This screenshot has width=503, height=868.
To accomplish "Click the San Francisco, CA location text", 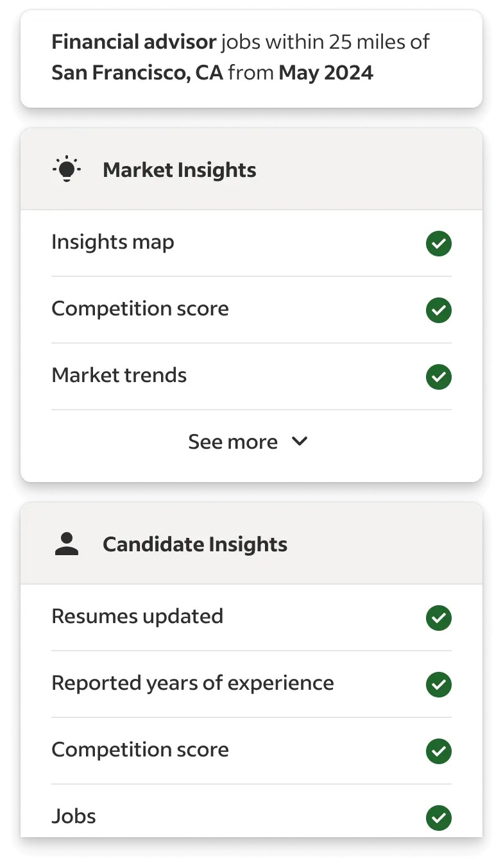I will pos(137,72).
